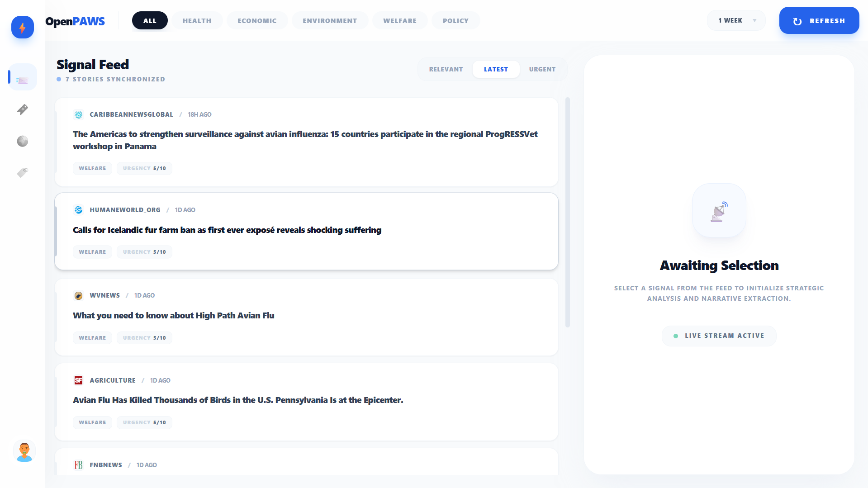Select the ALL category tab
868x488 pixels.
coord(150,20)
